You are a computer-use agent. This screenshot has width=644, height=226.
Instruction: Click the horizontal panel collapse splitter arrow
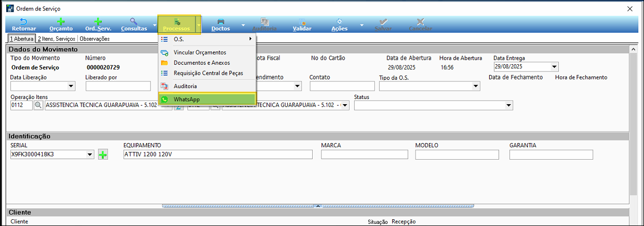coord(318,206)
